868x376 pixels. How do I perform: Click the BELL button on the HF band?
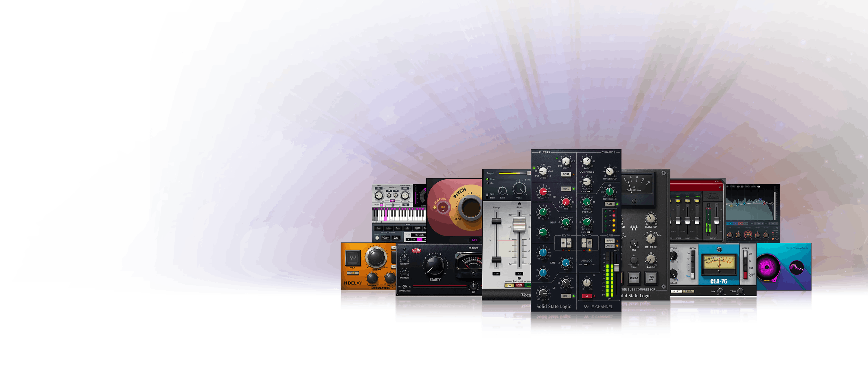point(566,189)
